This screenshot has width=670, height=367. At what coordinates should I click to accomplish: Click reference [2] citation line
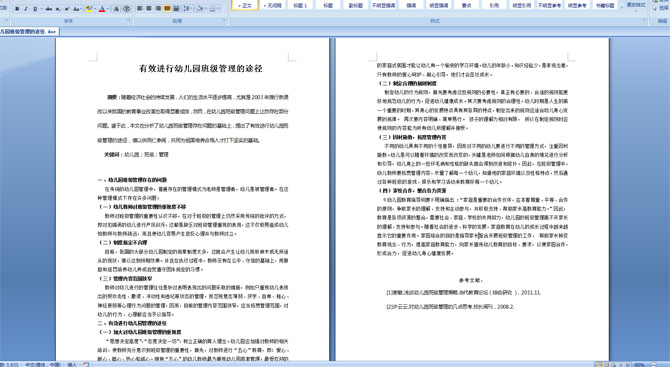[450, 307]
